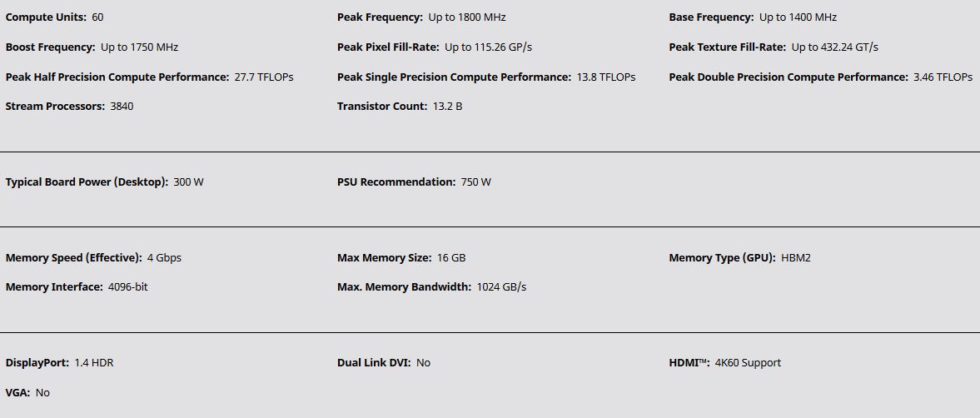
Task: Click the PSU Recommendation 750 W value
Action: (x=475, y=182)
